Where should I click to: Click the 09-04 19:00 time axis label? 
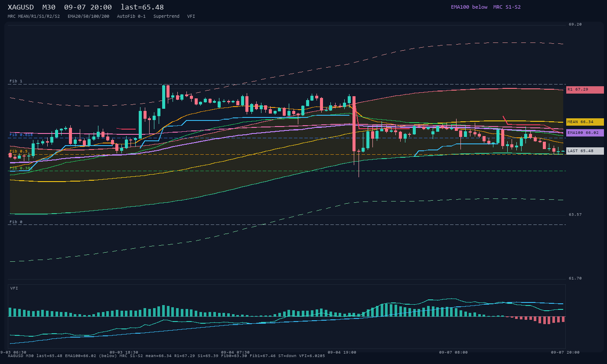tap(342, 352)
